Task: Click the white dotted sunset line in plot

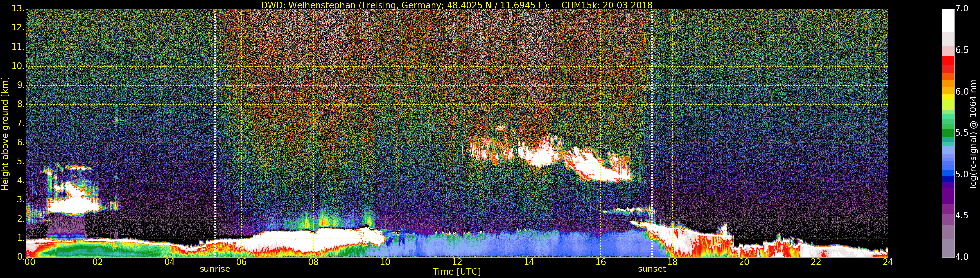Action: [652, 133]
